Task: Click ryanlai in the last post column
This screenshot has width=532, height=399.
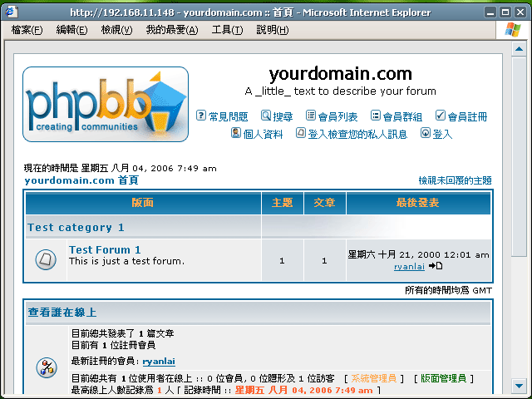Action: tap(409, 267)
